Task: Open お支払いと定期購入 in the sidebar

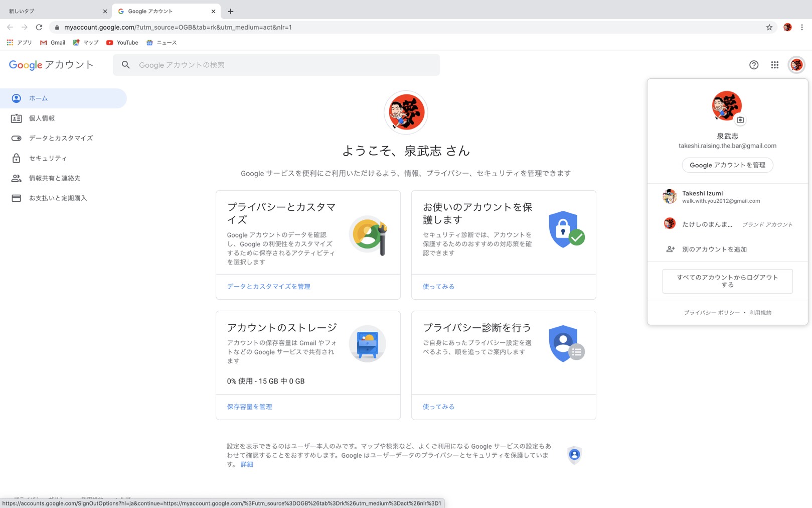Action: coord(63,198)
